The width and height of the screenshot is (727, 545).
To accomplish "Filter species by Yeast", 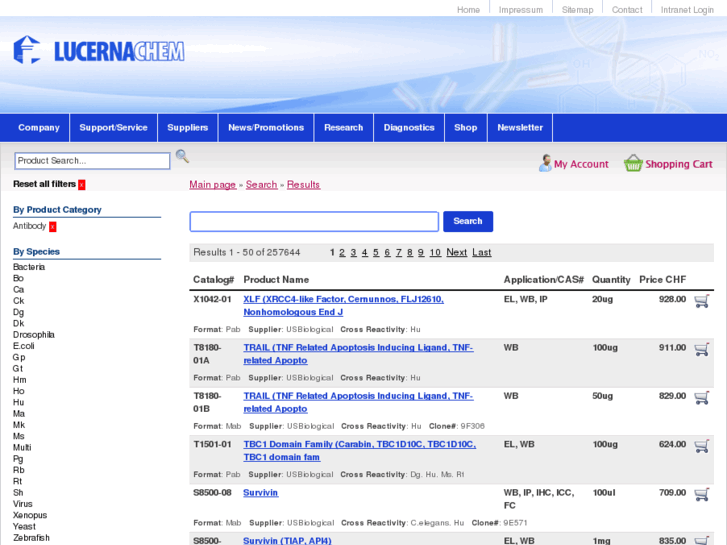I will point(24,526).
